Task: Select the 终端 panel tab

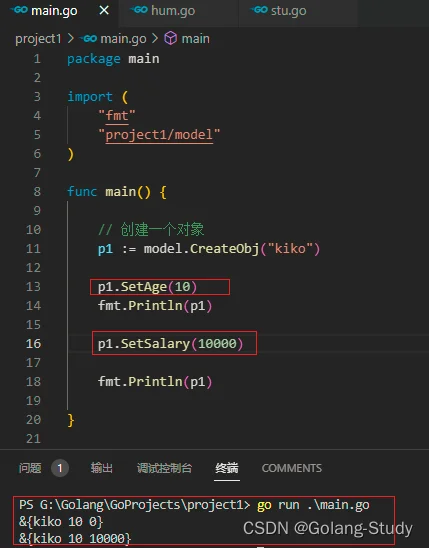Action: 227,468
